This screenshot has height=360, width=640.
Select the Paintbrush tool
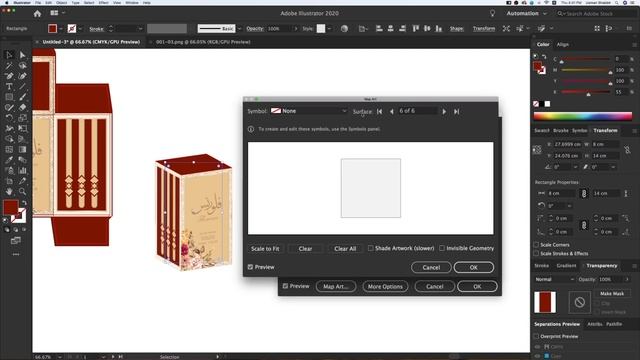[22, 97]
